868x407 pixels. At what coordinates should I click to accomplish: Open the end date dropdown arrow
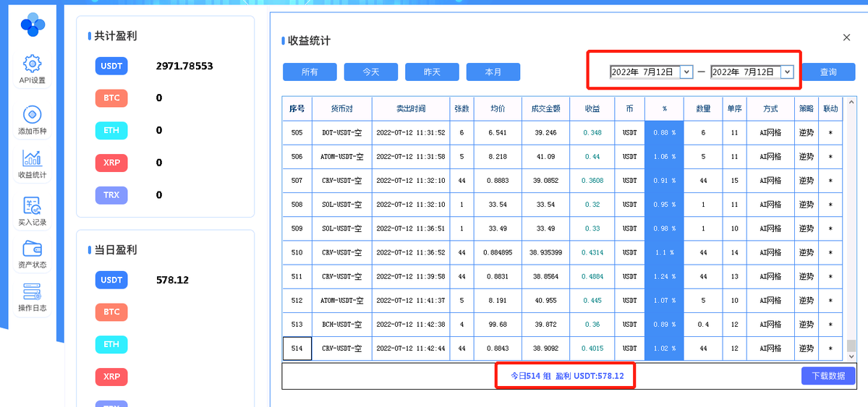click(x=787, y=72)
